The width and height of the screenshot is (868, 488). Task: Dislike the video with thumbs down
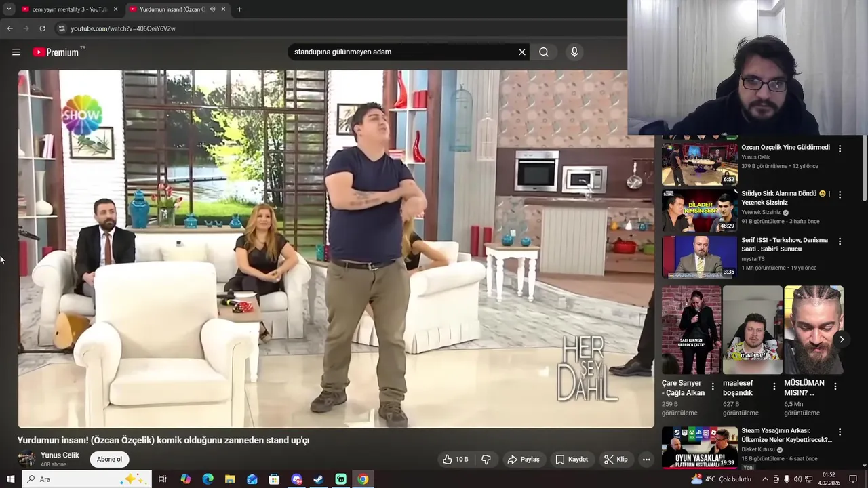point(486,460)
